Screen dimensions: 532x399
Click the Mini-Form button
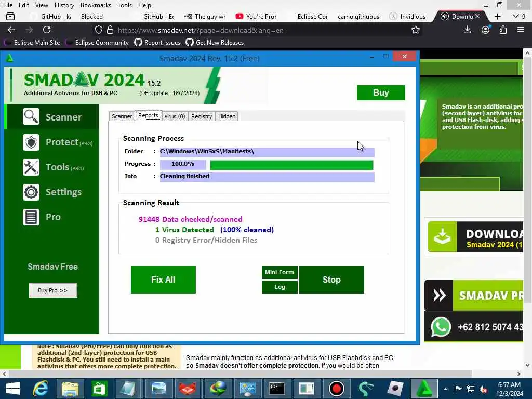tap(280, 272)
